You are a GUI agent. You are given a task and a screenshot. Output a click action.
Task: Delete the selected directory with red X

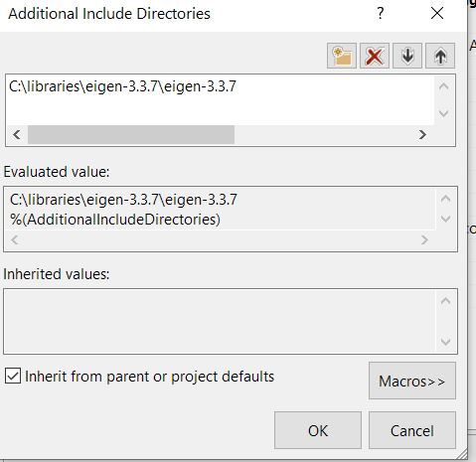point(375,56)
